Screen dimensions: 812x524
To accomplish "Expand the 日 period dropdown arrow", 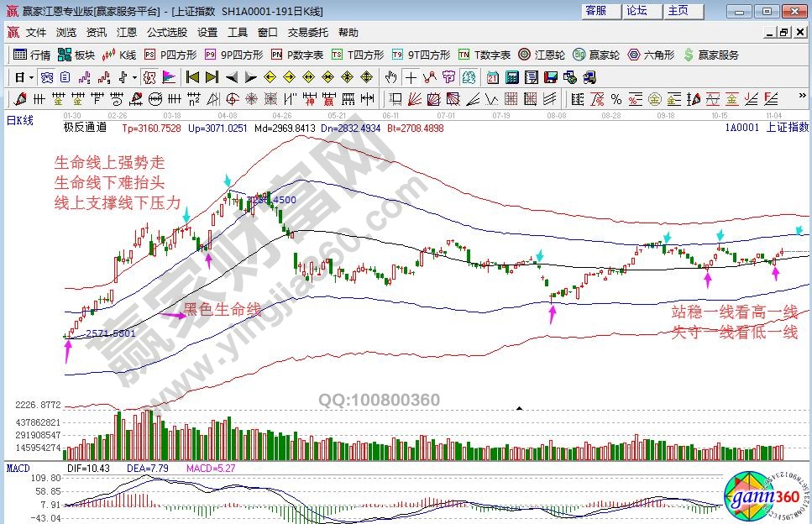I will pos(31,77).
